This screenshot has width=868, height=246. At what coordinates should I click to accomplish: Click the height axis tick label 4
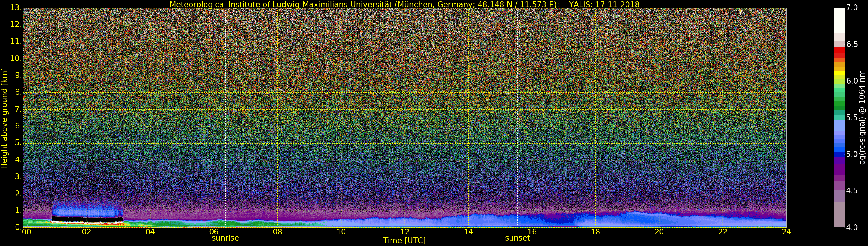point(18,160)
